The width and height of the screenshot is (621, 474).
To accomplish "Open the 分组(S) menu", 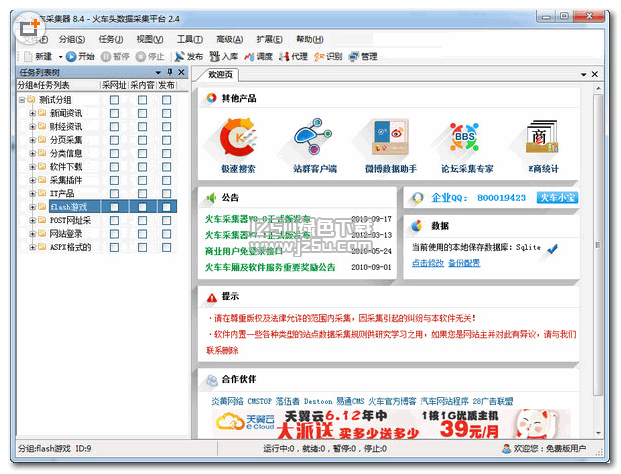I will click(72, 39).
